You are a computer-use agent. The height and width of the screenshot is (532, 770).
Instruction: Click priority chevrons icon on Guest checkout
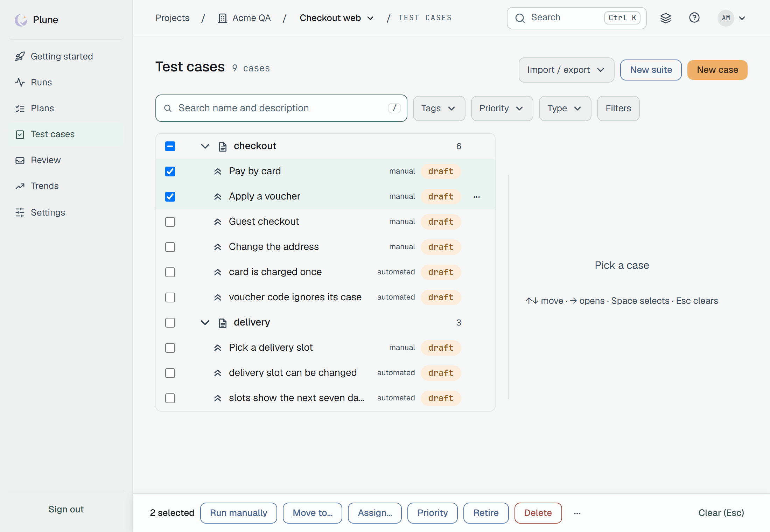click(218, 222)
